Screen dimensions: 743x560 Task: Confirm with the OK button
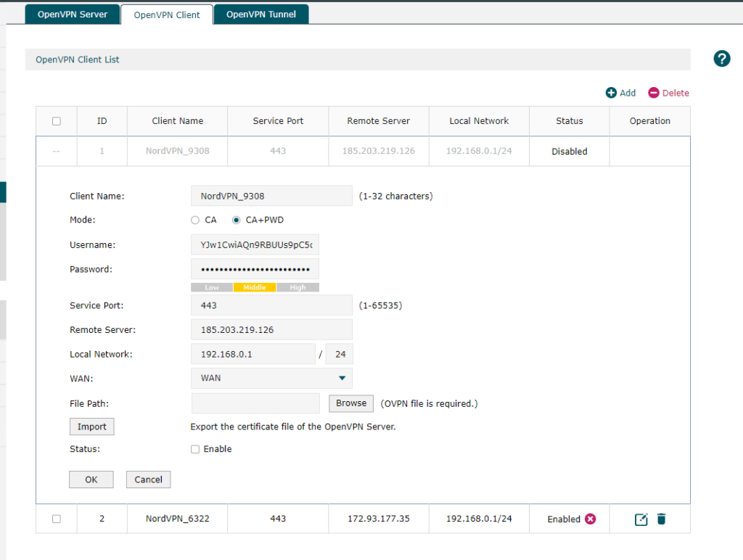point(91,479)
